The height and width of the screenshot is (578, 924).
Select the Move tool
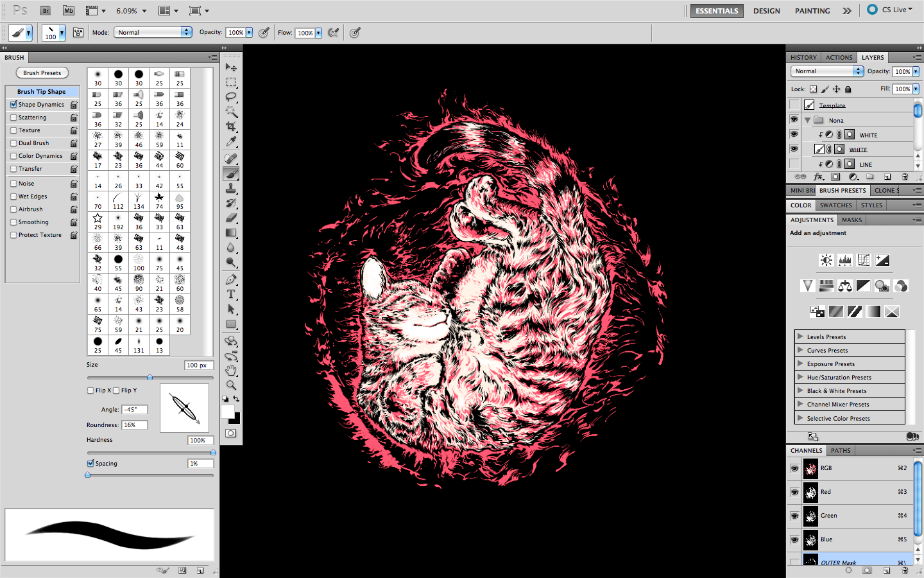(x=231, y=67)
